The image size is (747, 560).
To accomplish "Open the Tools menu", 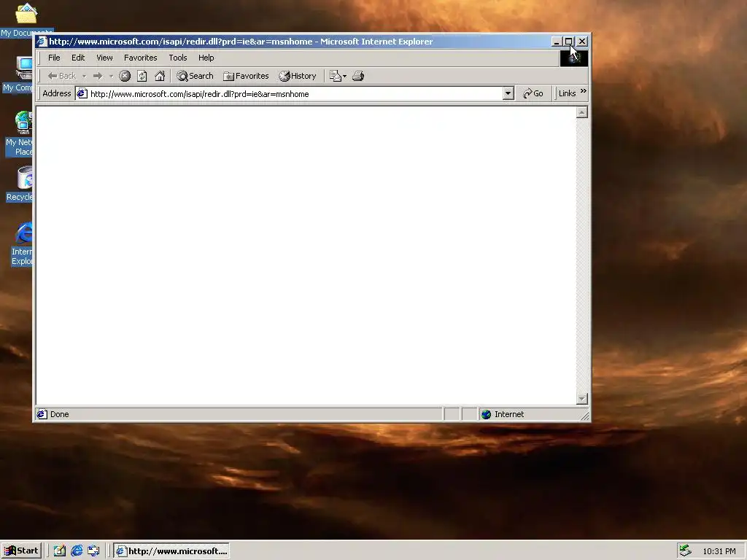I will coord(178,58).
